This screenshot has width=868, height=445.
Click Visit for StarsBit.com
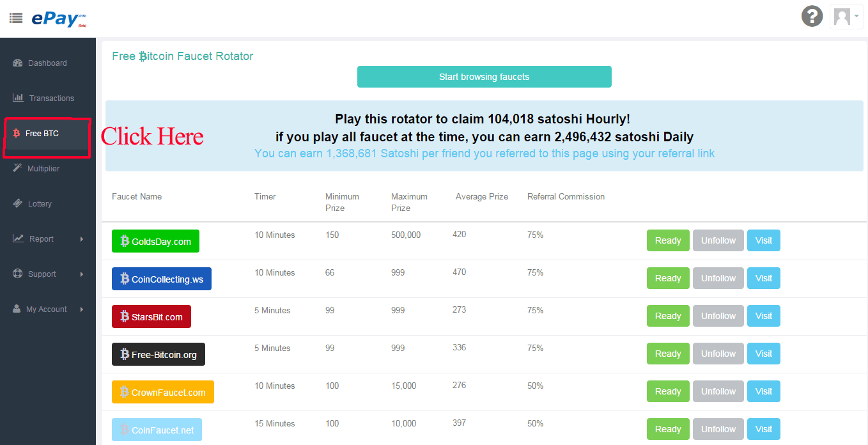point(764,316)
